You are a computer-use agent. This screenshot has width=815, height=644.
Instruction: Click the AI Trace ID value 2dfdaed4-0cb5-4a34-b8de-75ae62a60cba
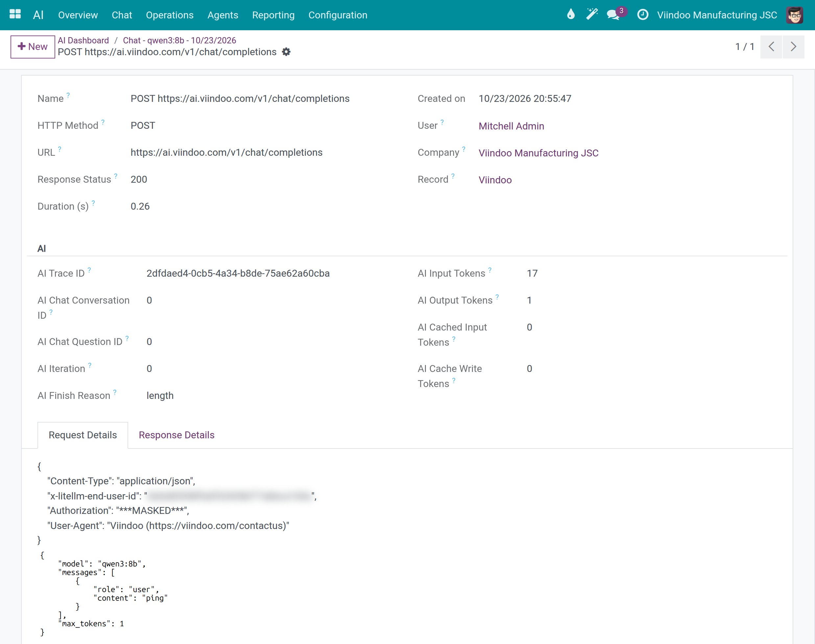(x=238, y=273)
